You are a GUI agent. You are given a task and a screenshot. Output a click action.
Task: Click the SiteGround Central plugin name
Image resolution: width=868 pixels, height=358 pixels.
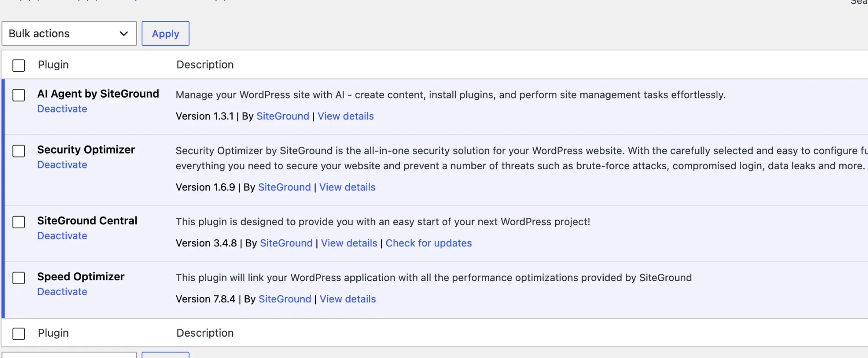(87, 220)
